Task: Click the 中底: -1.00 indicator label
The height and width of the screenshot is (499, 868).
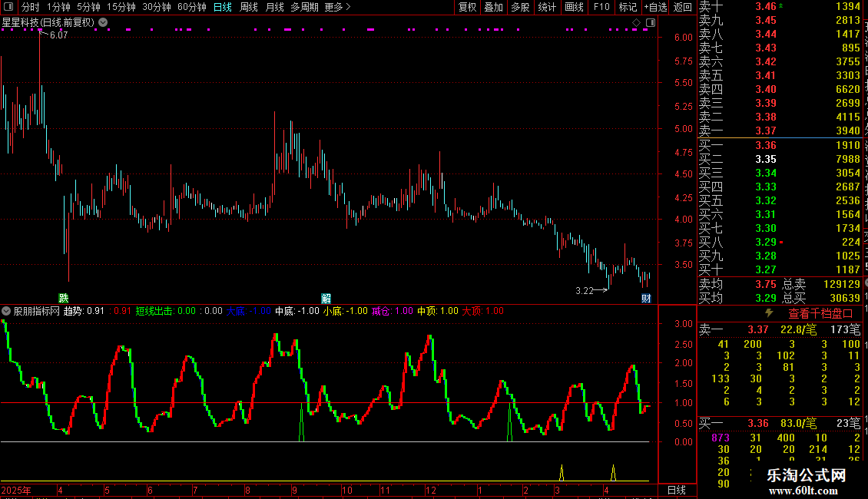Action: pyautogui.click(x=297, y=311)
